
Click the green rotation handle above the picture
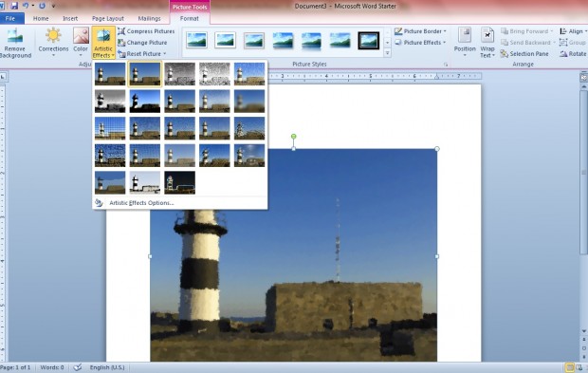[x=294, y=137]
